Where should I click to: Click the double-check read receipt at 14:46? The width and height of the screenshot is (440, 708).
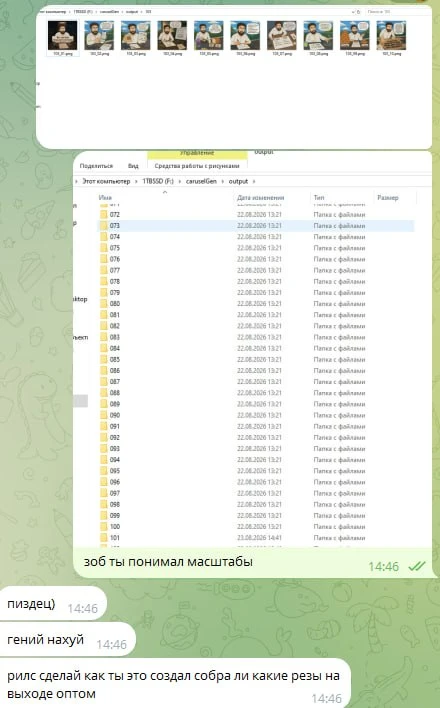[x=417, y=566]
